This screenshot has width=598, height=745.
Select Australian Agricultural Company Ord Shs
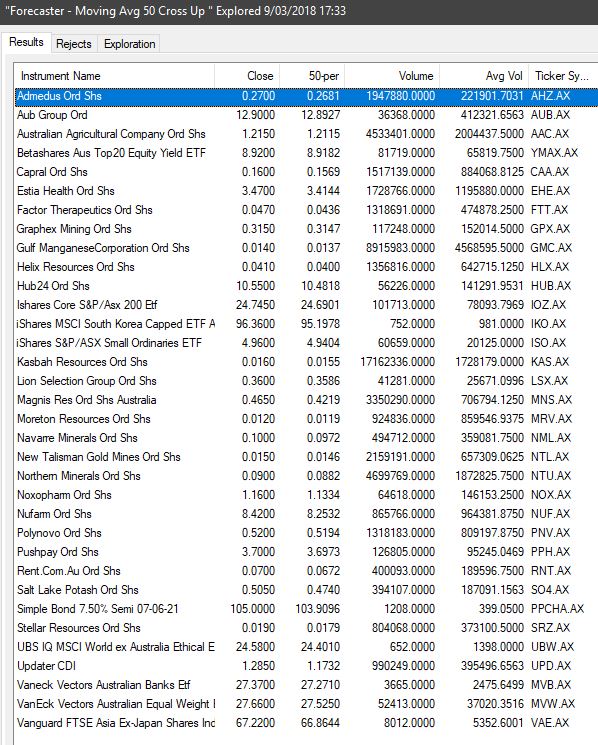click(306, 134)
